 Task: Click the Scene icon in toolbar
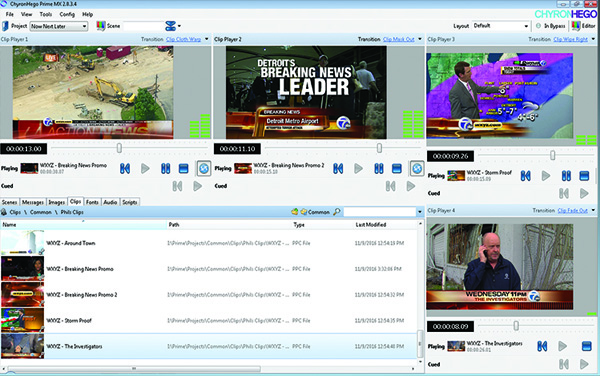(101, 26)
